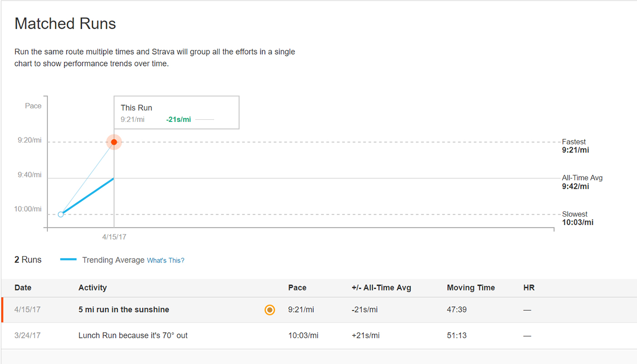This screenshot has width=637, height=364.
Task: Open the Lunch Run because it's 70° out activity
Action: (133, 335)
